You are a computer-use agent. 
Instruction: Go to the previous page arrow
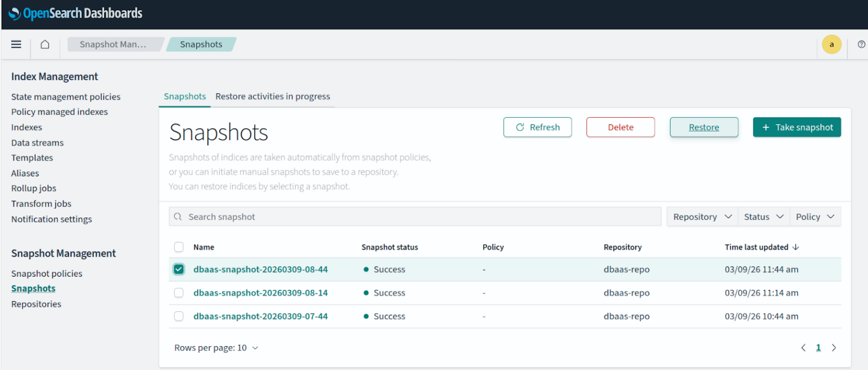tap(803, 348)
